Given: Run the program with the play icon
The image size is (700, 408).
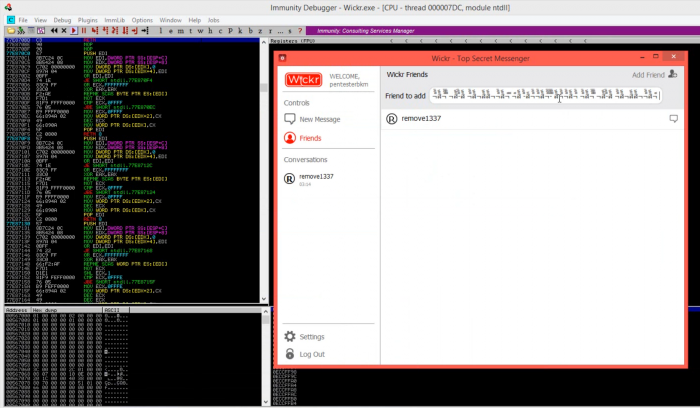Looking at the screenshot, I should point(74,30).
